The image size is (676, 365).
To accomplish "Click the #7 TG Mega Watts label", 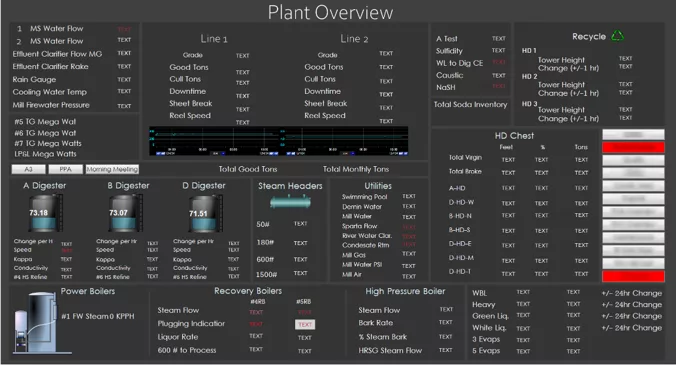I will pyautogui.click(x=48, y=143).
